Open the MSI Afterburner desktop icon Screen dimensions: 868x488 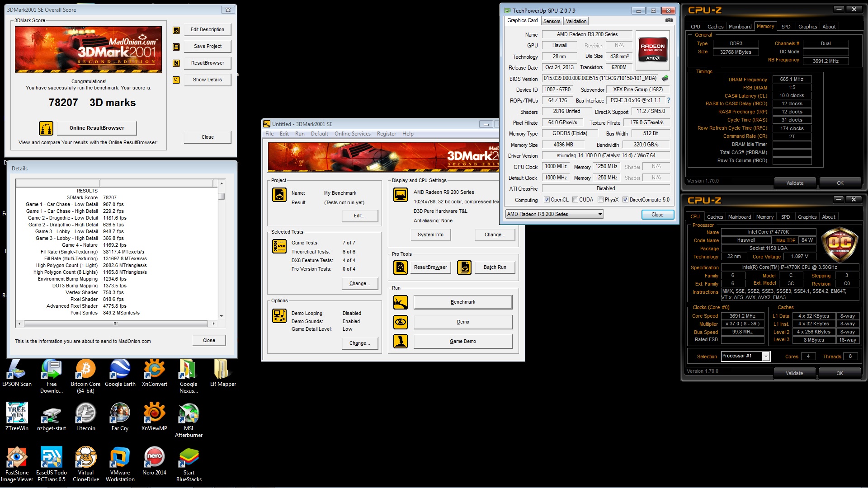(189, 420)
